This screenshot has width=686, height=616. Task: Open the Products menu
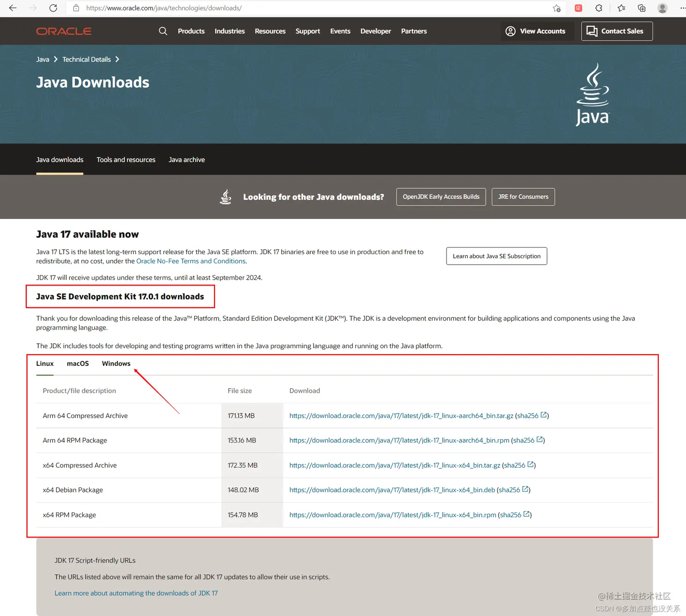191,31
